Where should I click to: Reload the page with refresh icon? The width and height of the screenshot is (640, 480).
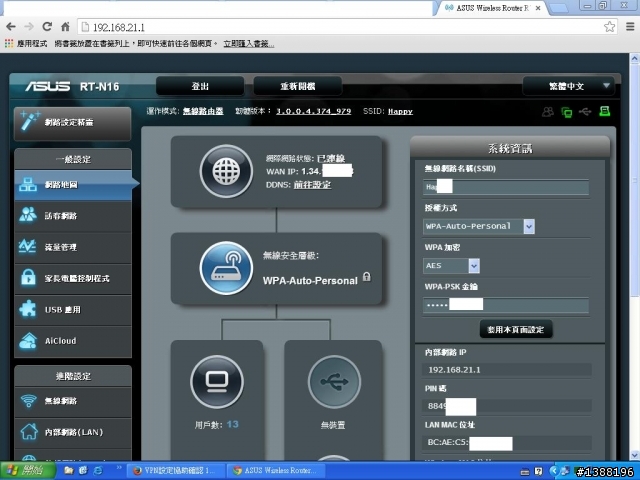47,27
